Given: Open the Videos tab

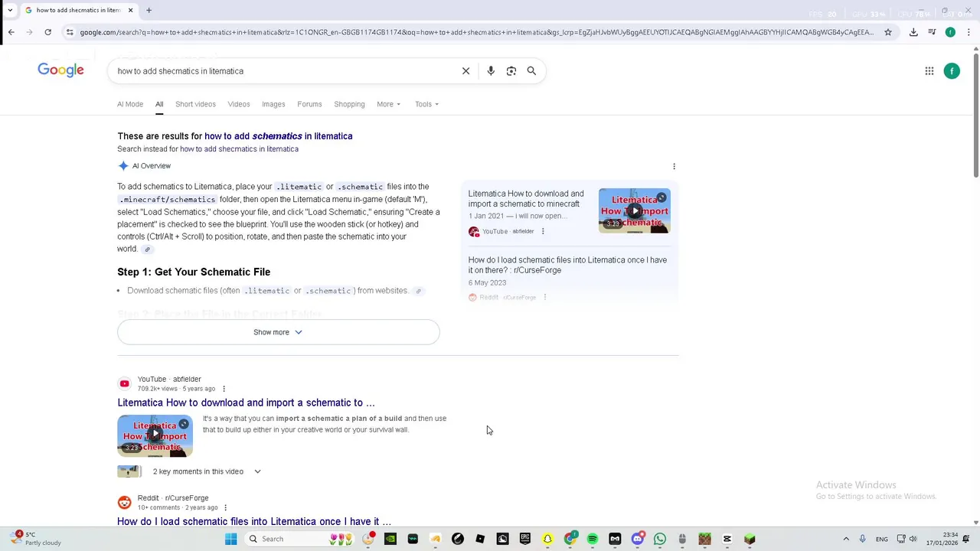Looking at the screenshot, I should 239,104.
